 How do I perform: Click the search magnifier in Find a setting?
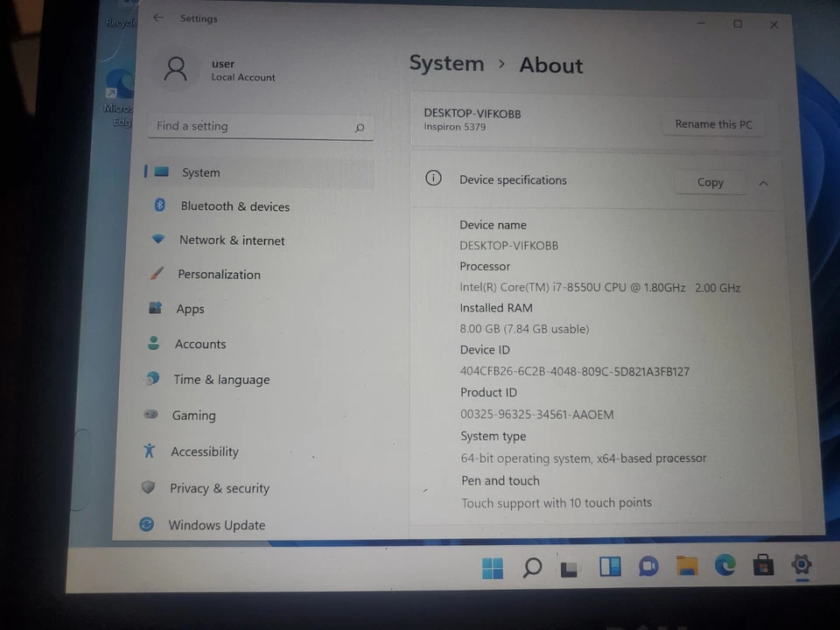[360, 128]
